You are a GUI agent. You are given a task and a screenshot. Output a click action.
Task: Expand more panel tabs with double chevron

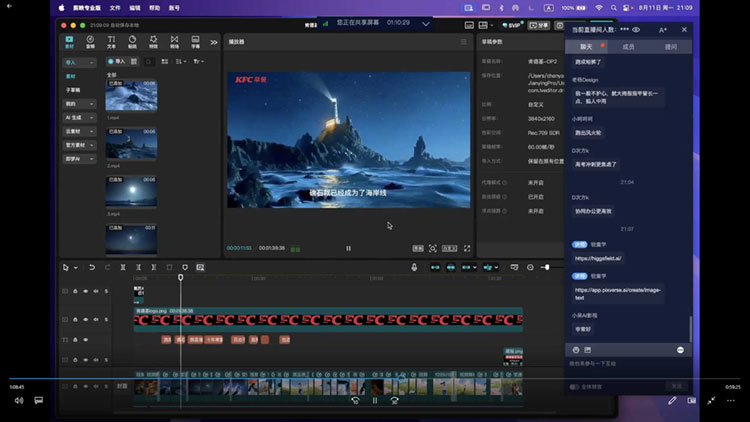point(214,43)
